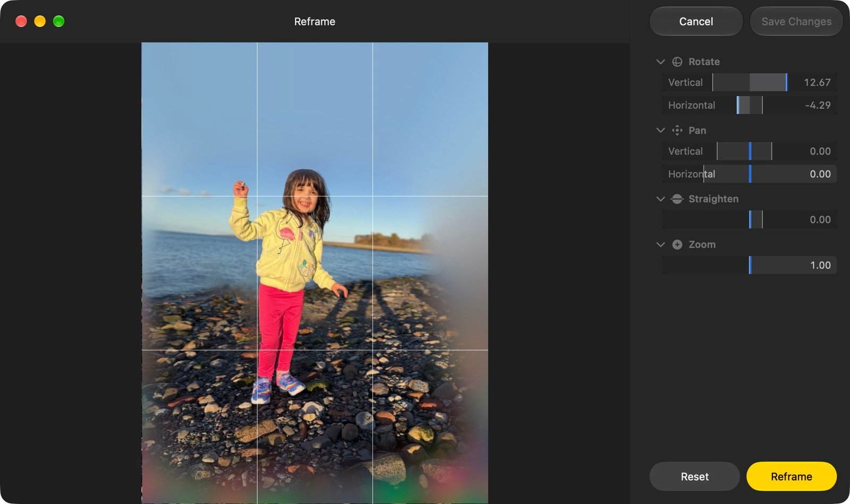Collapse the Straighten section chevron

(x=661, y=199)
